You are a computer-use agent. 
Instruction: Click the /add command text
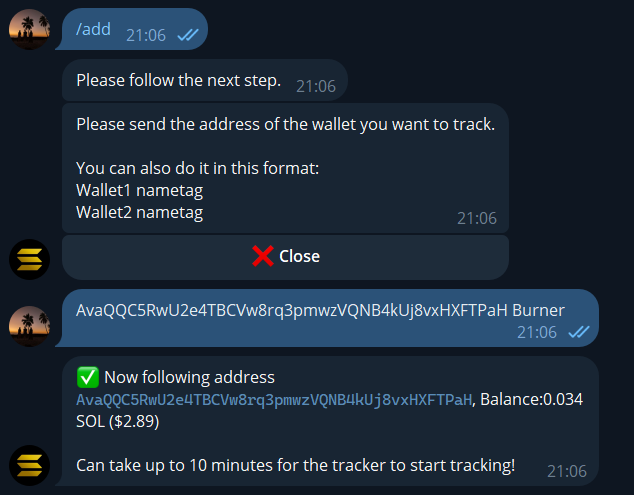(93, 29)
